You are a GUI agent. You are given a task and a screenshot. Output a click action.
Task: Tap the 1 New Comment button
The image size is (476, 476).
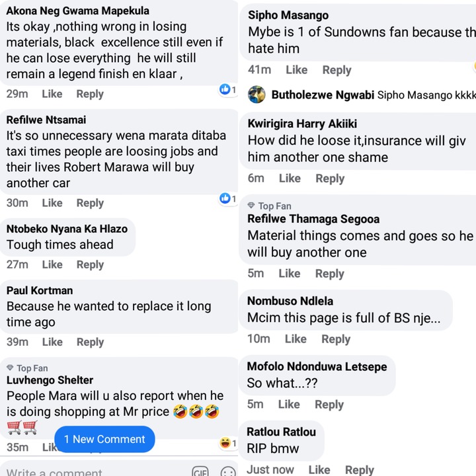(104, 439)
